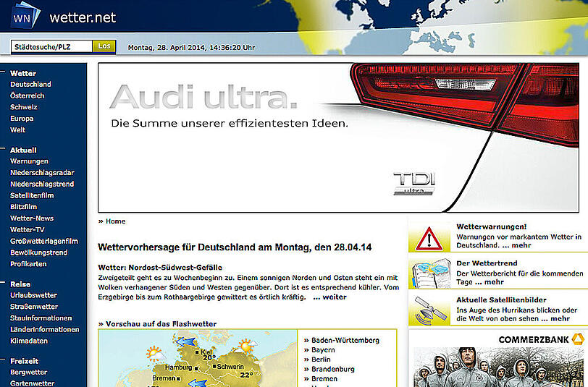Screen dimensions: 588x387
Task: Click the red warning triangle icon
Action: [429, 238]
